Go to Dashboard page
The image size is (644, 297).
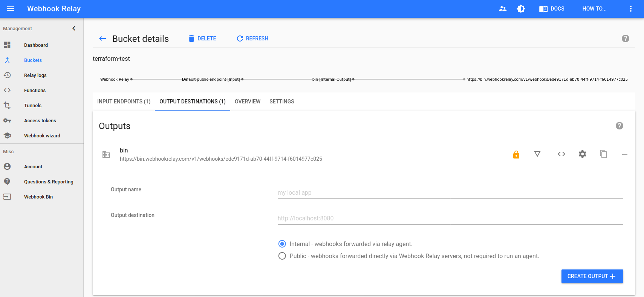click(36, 45)
